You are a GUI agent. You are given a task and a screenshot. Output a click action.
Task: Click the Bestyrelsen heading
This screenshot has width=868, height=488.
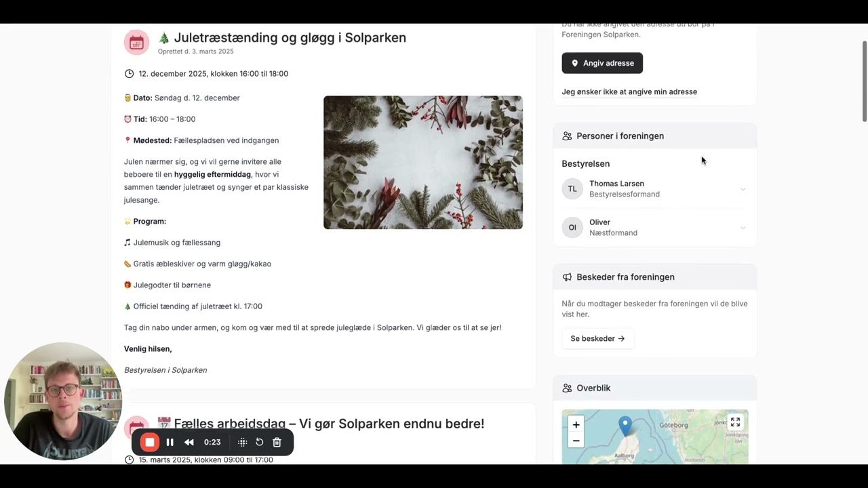(x=586, y=164)
